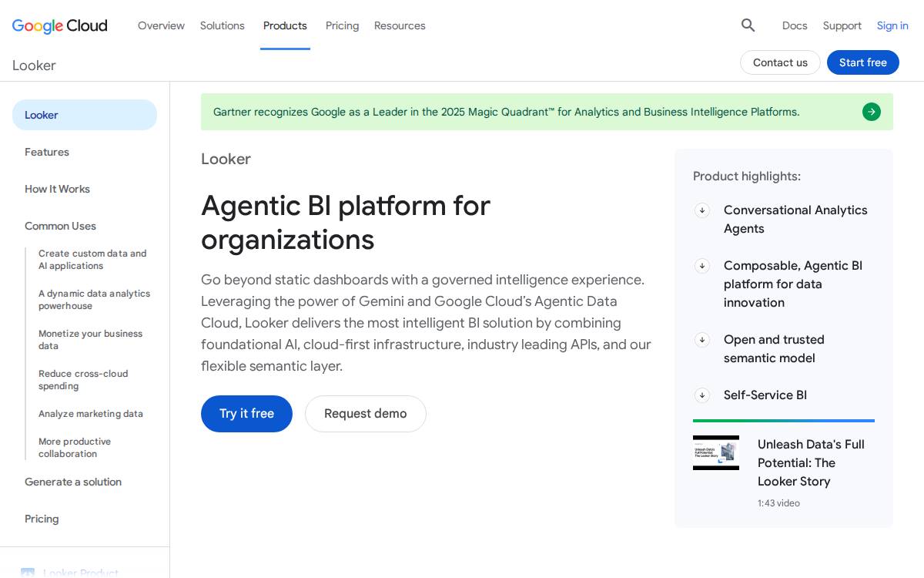Screen dimensions: 924x578
Task: Open Reduce cross-cloud spending
Action: coord(83,380)
